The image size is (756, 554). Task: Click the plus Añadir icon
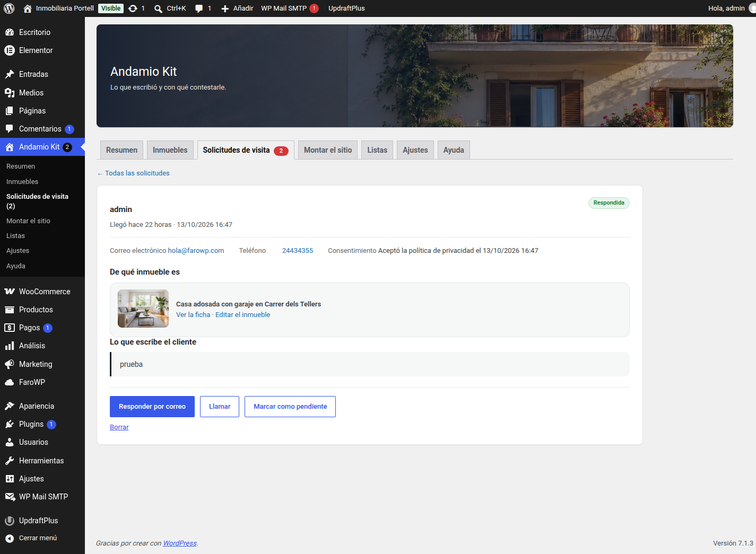coord(225,8)
